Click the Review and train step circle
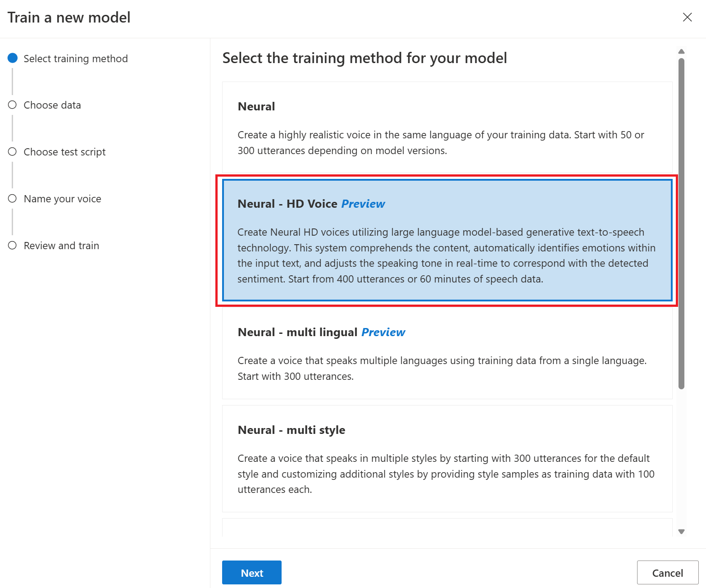The width and height of the screenshot is (706, 588). pos(12,245)
